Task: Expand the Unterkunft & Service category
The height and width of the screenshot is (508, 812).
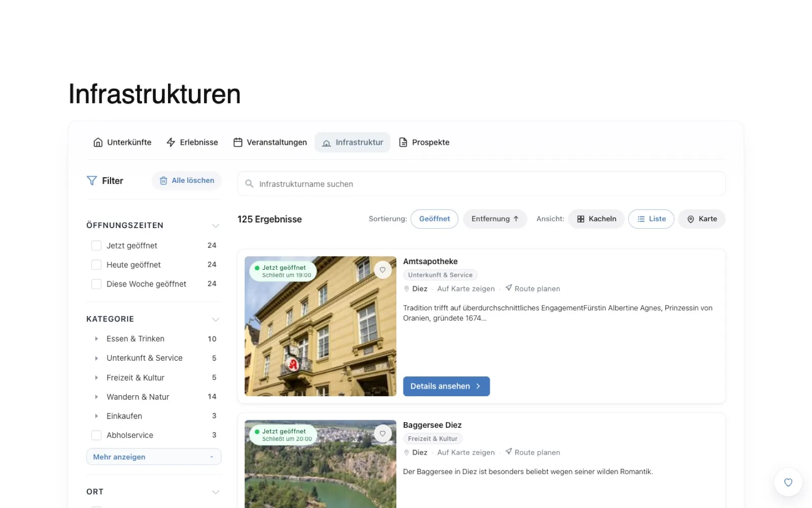Action: tap(96, 358)
